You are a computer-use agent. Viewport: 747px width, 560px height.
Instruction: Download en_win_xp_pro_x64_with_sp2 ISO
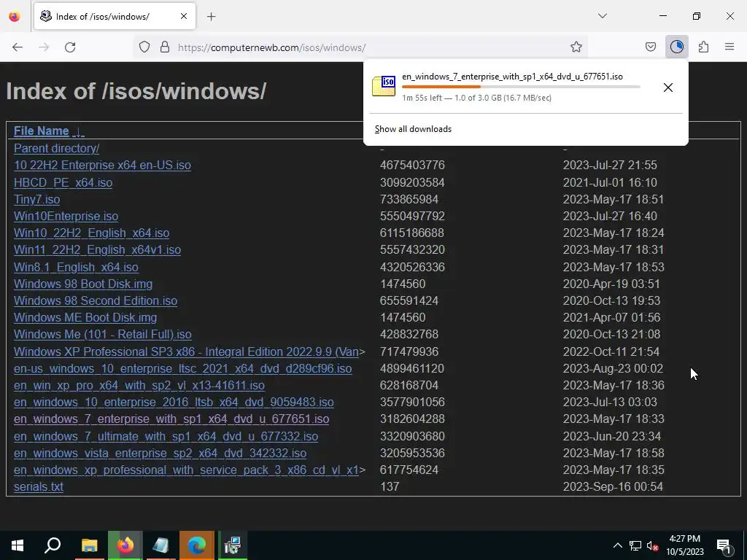[139, 385]
